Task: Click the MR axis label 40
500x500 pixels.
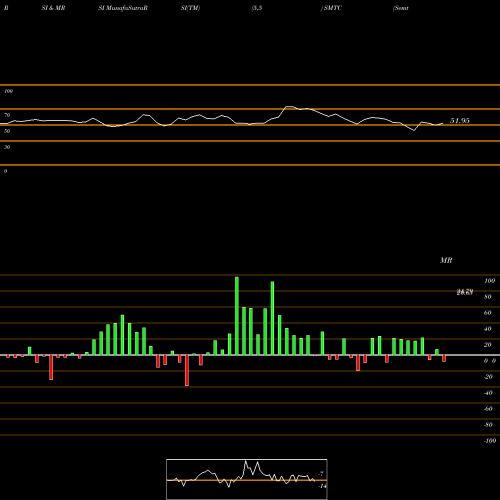Action: click(x=488, y=329)
